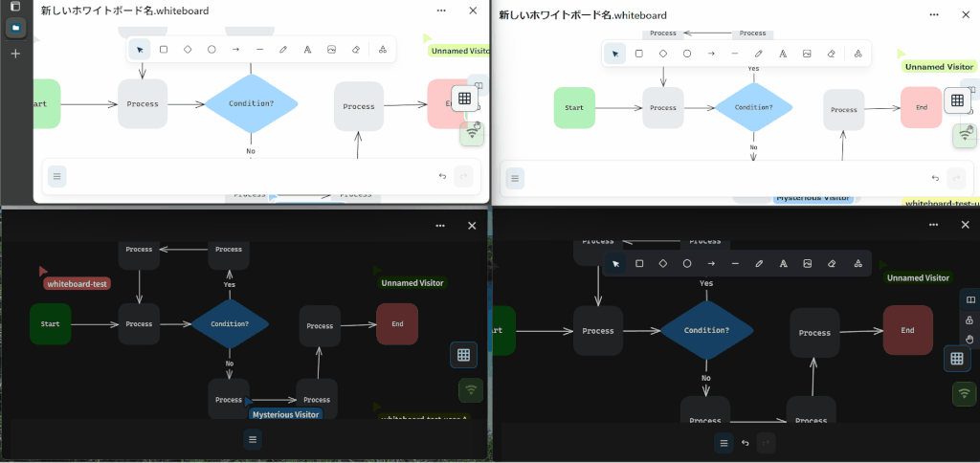Select the Eraser tool in top-right whiteboard
Viewport: 980px width, 463px height.
(x=832, y=54)
